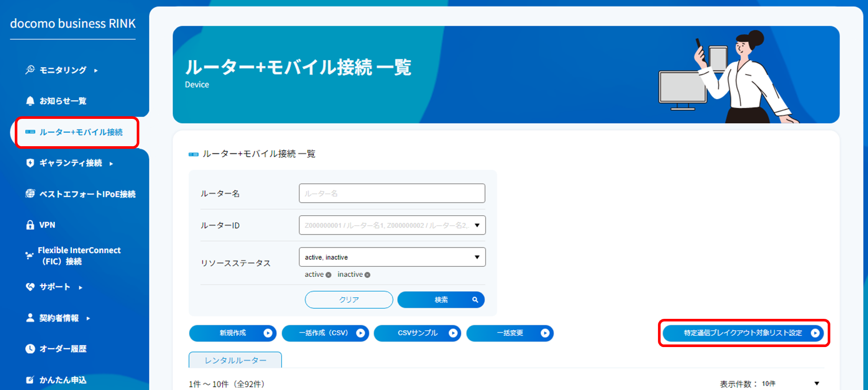Remove the active status tag
Viewport: 868px width, 390px height.
329,275
